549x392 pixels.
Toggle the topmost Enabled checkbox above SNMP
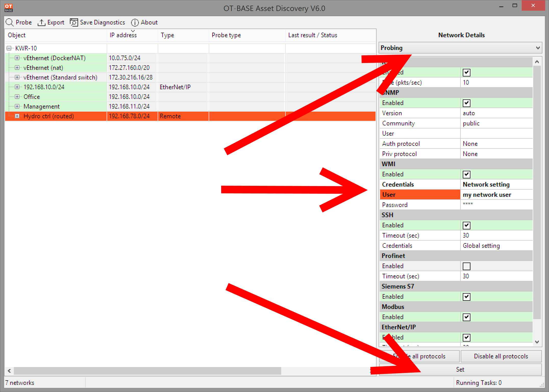coord(466,72)
